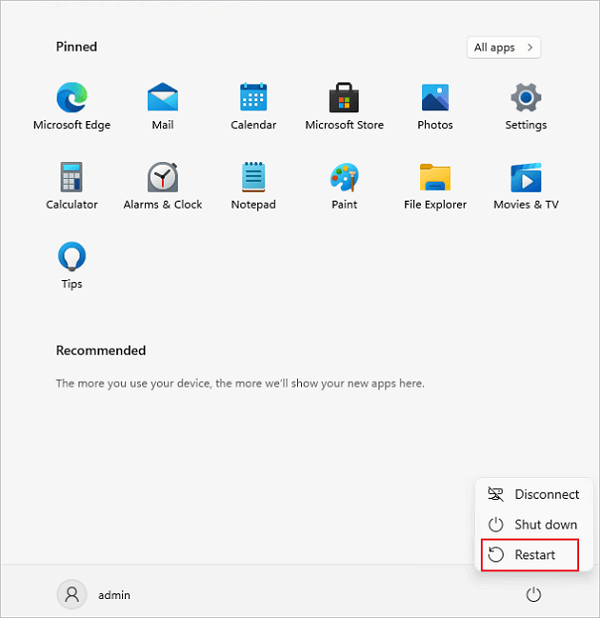
Task: Open Settings gear icon
Action: 526,98
